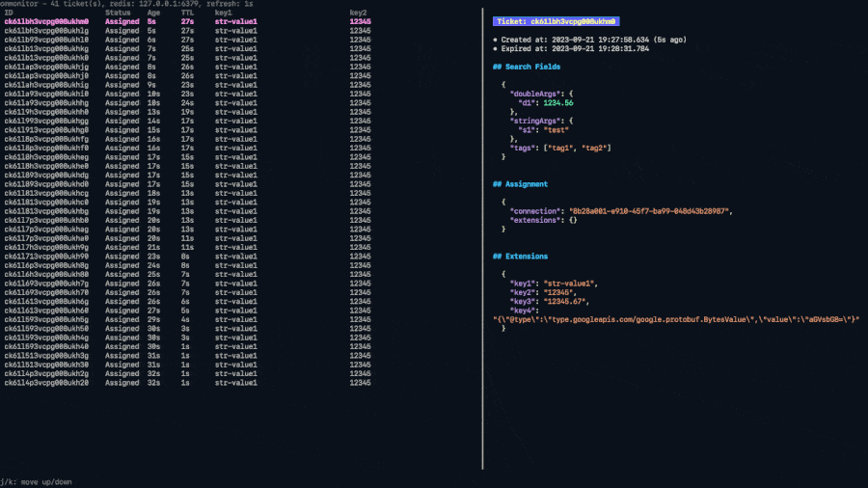
Task: Select ticket row ck61lb13vcpg000ukhkg
Action: [x=188, y=48]
